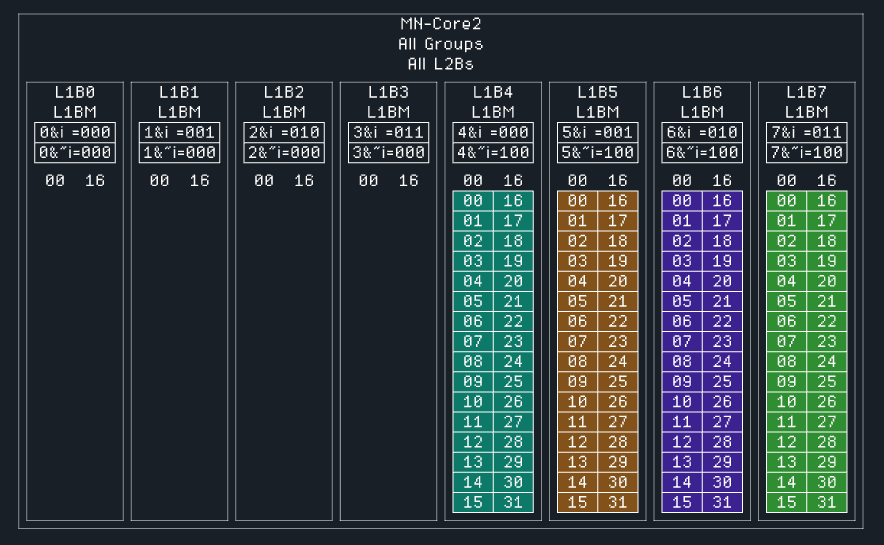Click the L1B7 column label
The width and height of the screenshot is (884, 545).
click(807, 92)
